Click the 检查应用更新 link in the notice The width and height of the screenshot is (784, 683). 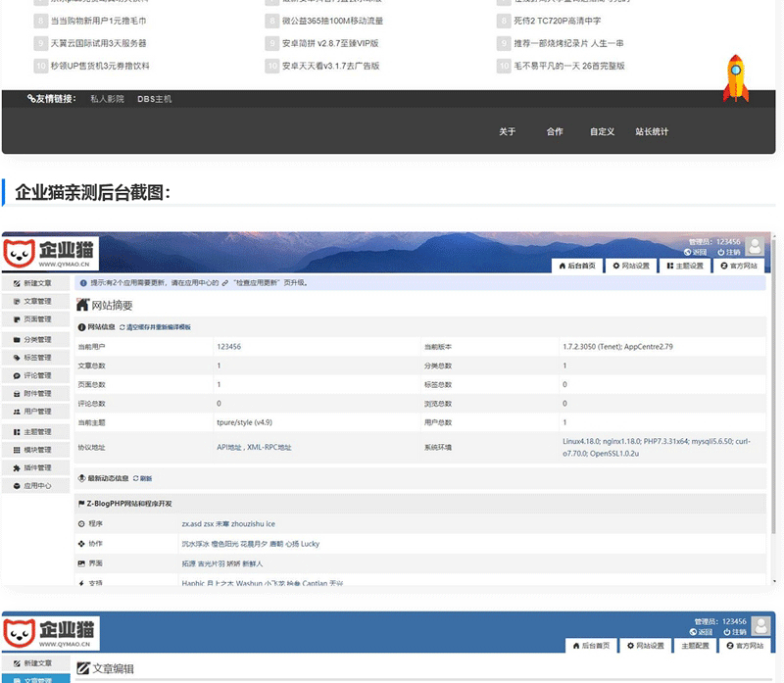click(x=259, y=283)
